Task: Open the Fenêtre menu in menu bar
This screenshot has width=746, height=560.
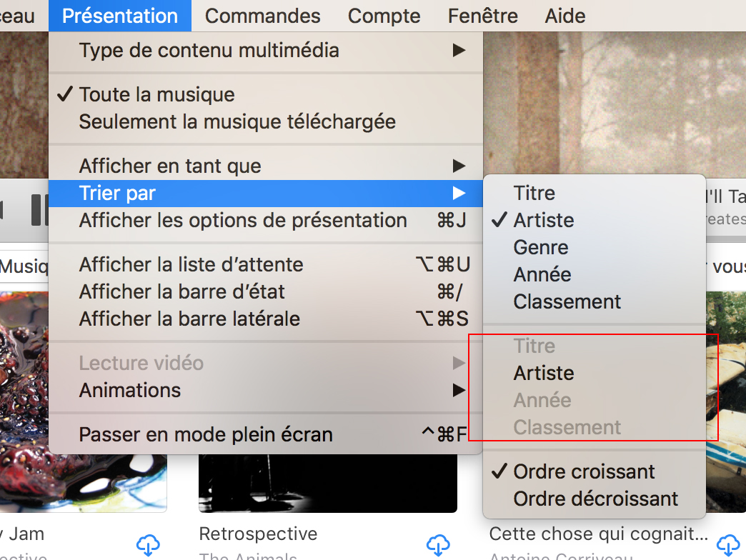Action: [482, 16]
